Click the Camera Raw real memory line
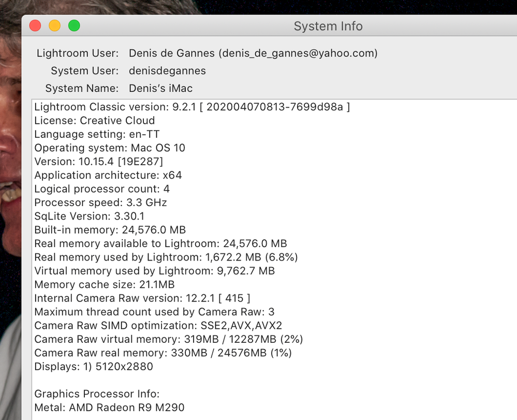The height and width of the screenshot is (420, 517). (163, 353)
